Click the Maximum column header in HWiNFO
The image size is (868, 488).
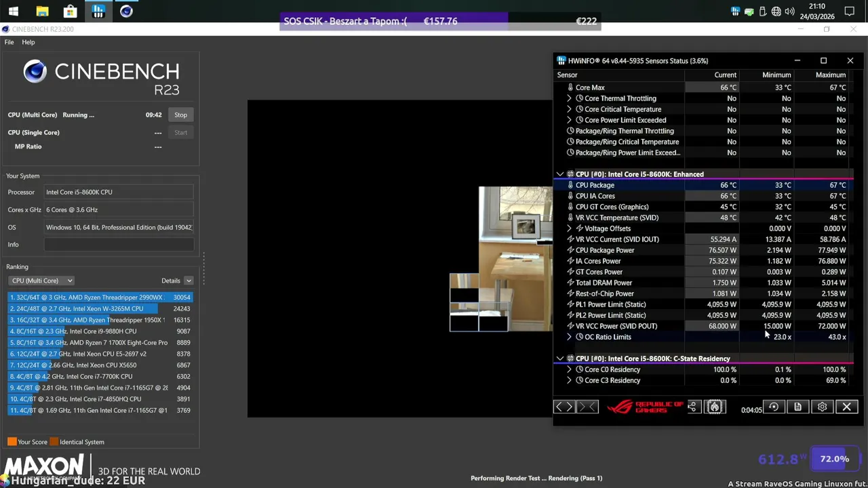point(830,75)
